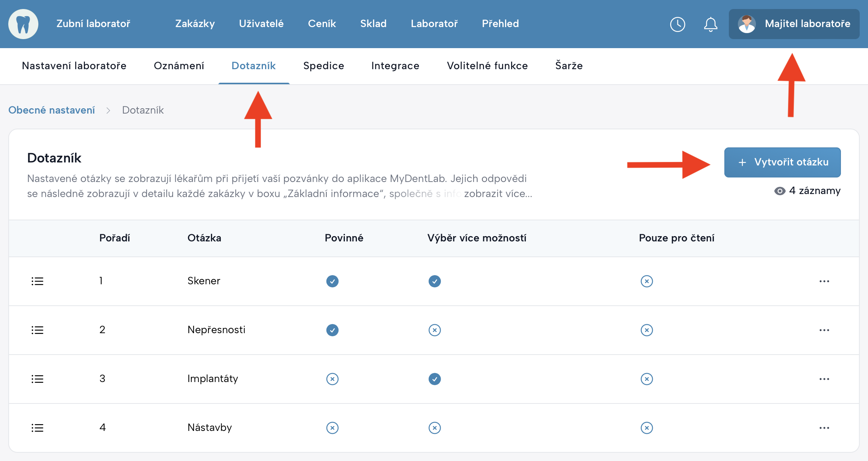
Task: Open Zakázky in the top menu
Action: pyautogui.click(x=195, y=24)
